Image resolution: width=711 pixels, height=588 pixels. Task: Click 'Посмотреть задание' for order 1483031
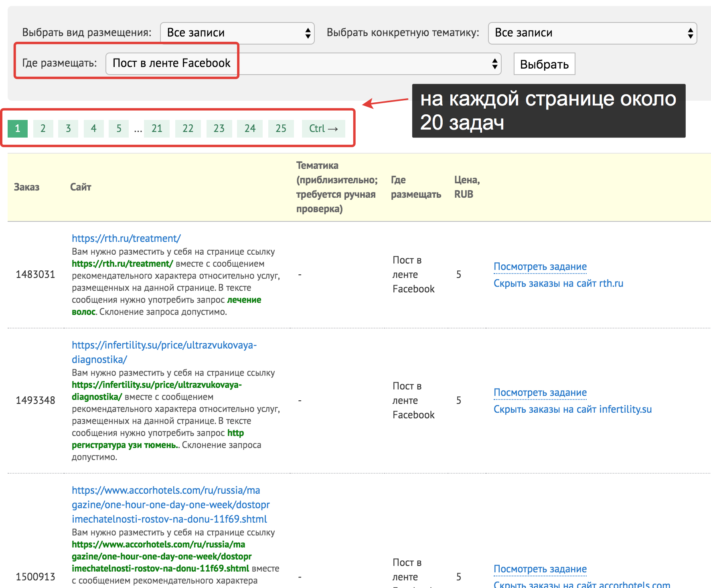540,267
